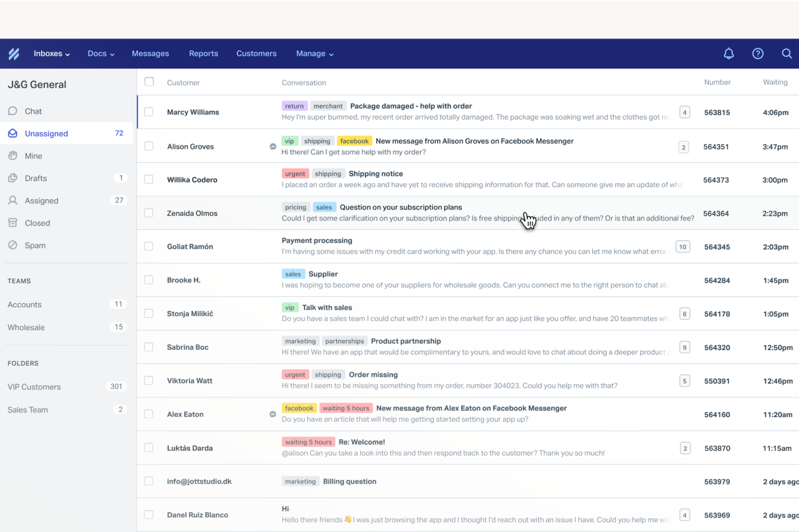Image resolution: width=799 pixels, height=532 pixels.
Task: Expand the Docs dropdown
Action: (x=100, y=53)
